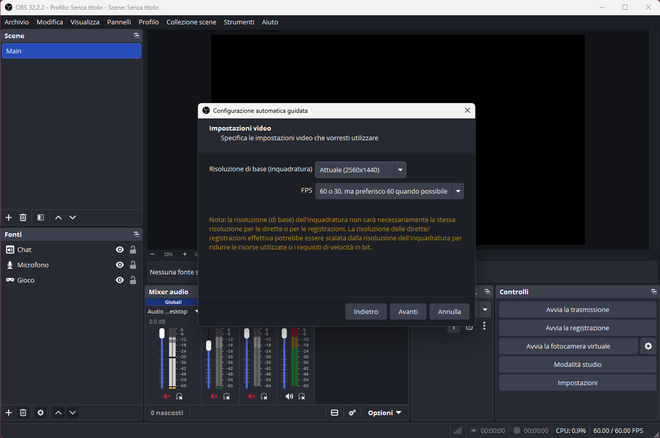Open the Modifica menu
Viewport: 660px width, 438px height.
click(50, 22)
